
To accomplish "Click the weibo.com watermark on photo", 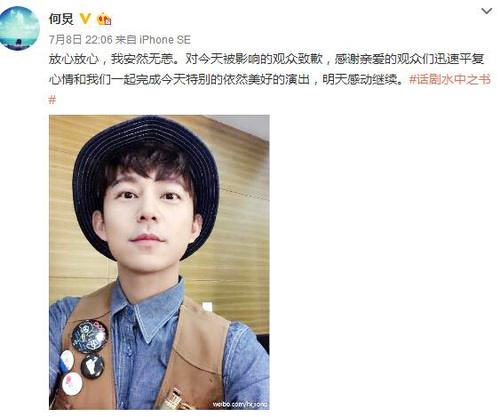I will tap(240, 404).
